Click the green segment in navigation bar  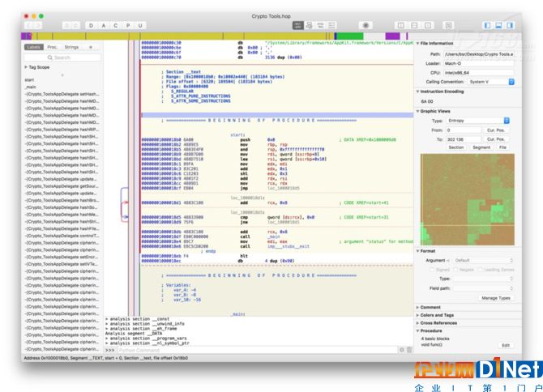[350, 36]
